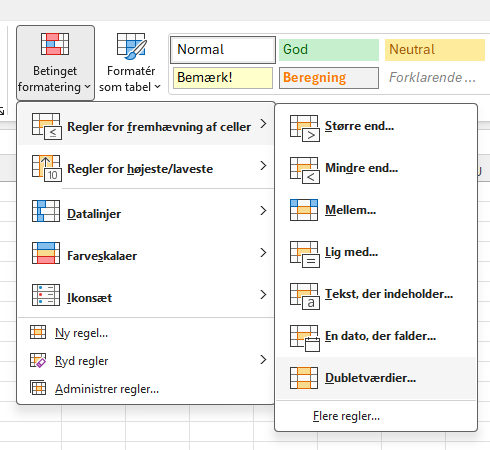This screenshot has width=490, height=450.
Task: Choose Større end... rule
Action: [x=376, y=126]
